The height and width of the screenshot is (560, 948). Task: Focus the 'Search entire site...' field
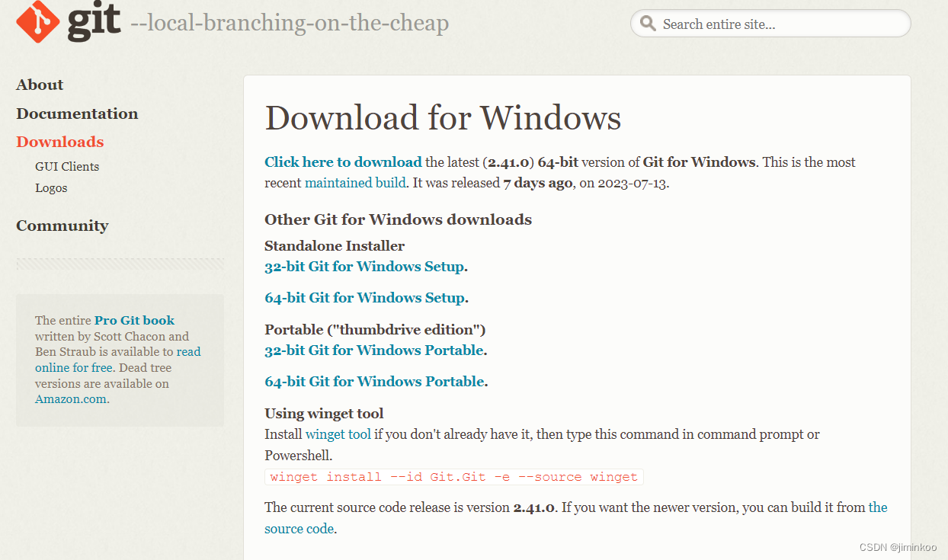pyautogui.click(x=770, y=24)
